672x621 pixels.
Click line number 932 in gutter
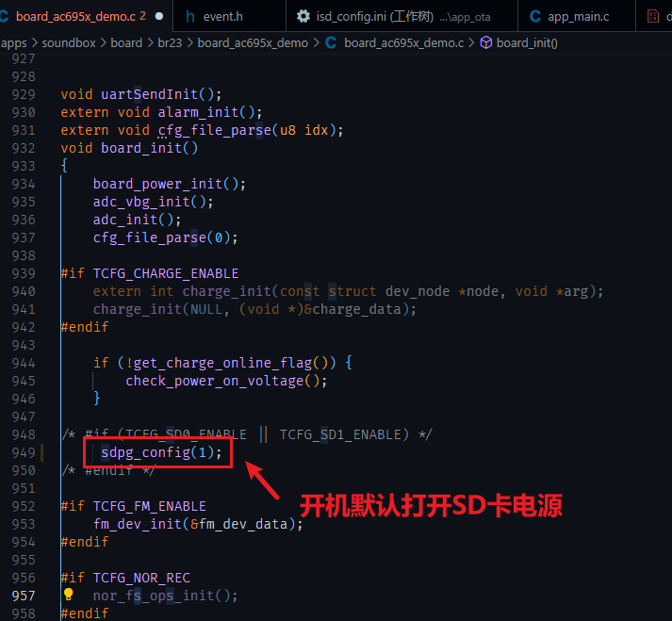pos(24,148)
